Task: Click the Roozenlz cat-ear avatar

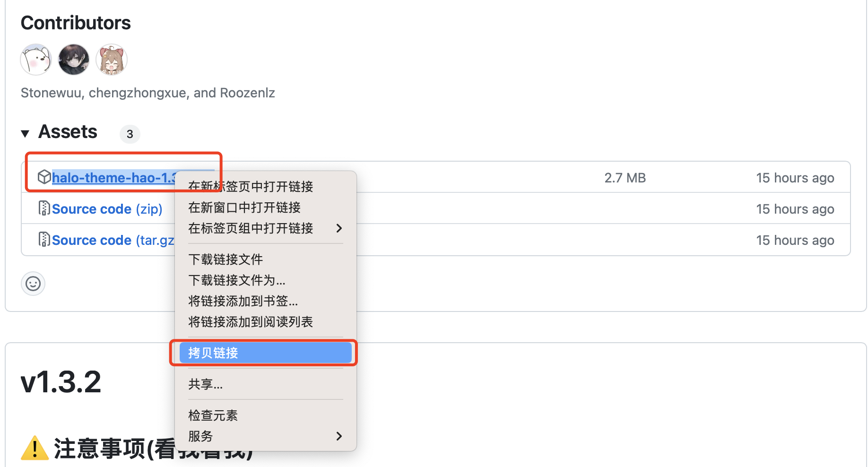Action: [112, 60]
